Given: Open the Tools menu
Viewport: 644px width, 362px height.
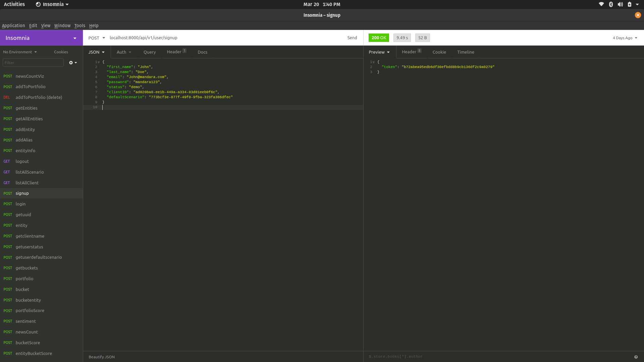Looking at the screenshot, I should tap(79, 25).
